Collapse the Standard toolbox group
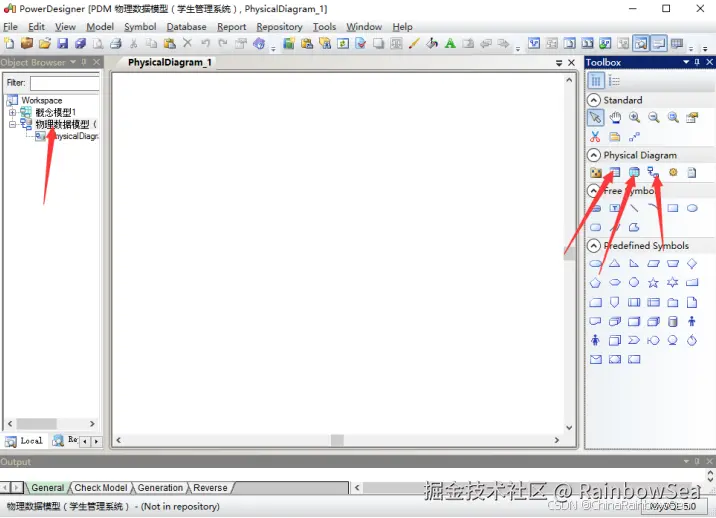The height and width of the screenshot is (518, 716). tap(594, 100)
